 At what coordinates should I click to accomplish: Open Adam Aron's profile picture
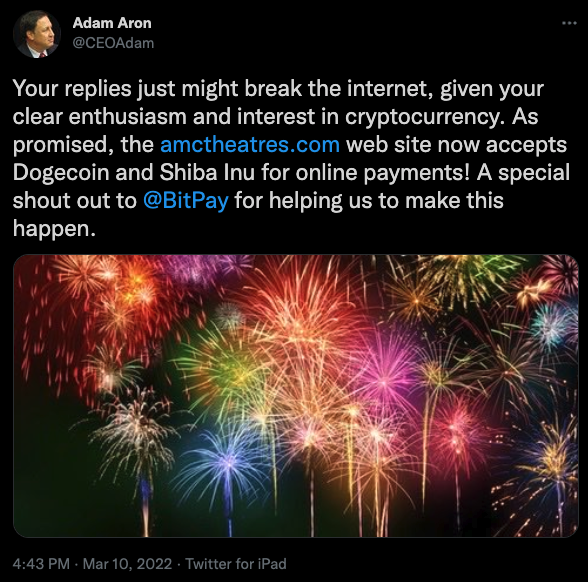coord(37,34)
